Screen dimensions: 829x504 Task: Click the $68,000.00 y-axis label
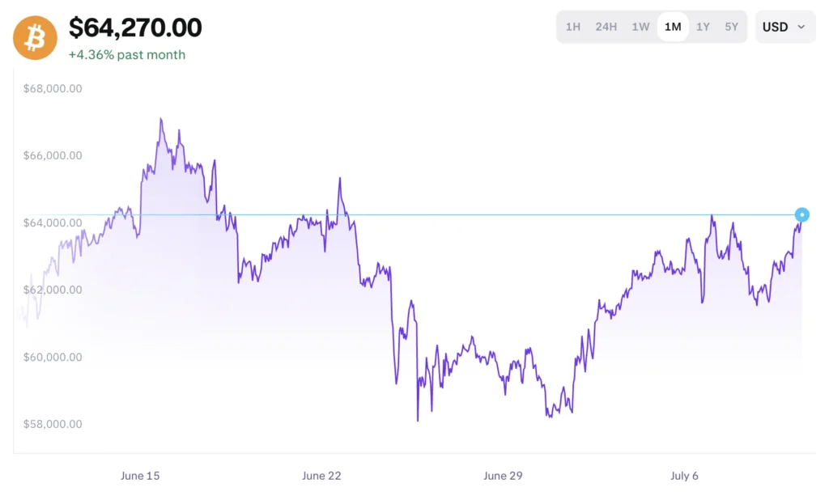click(53, 88)
